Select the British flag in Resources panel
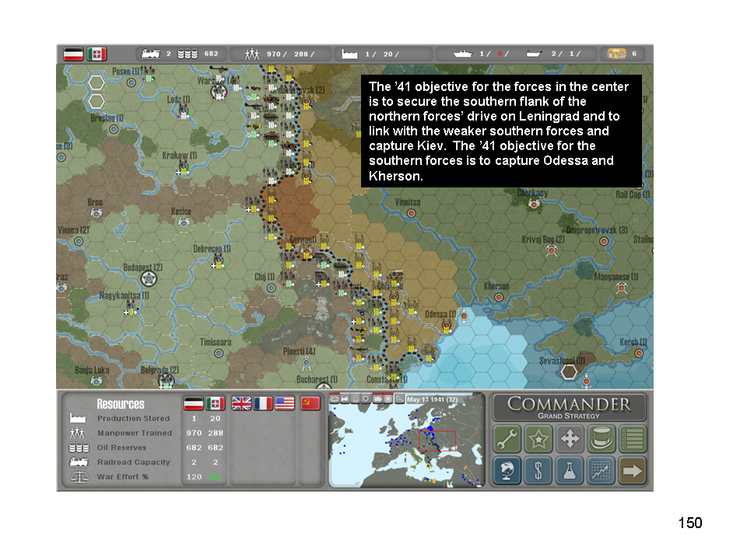 coord(242,404)
